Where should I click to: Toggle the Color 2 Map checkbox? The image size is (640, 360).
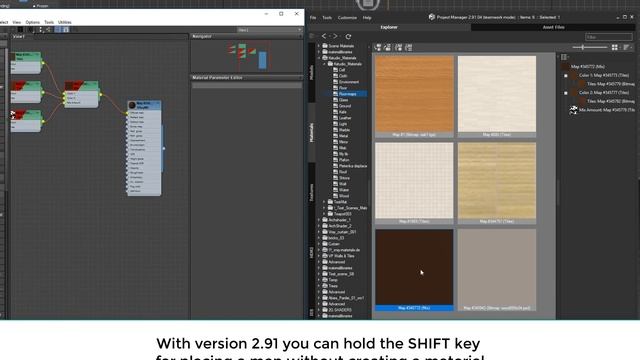[x=566, y=93]
